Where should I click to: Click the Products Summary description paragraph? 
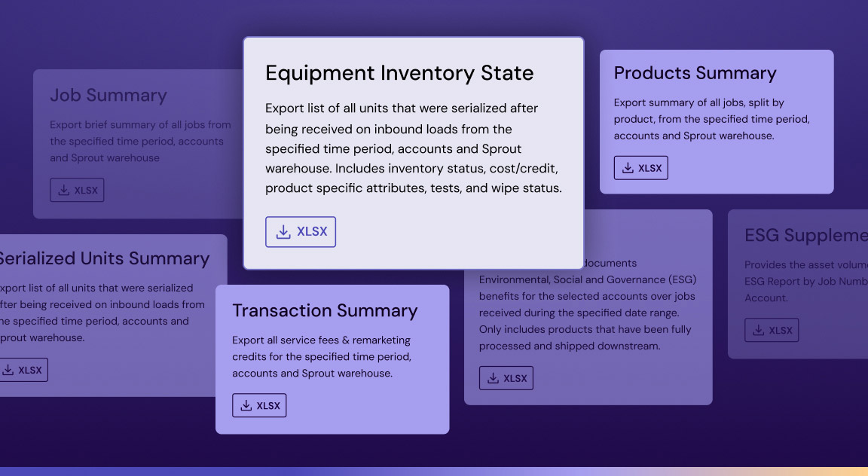tap(711, 119)
